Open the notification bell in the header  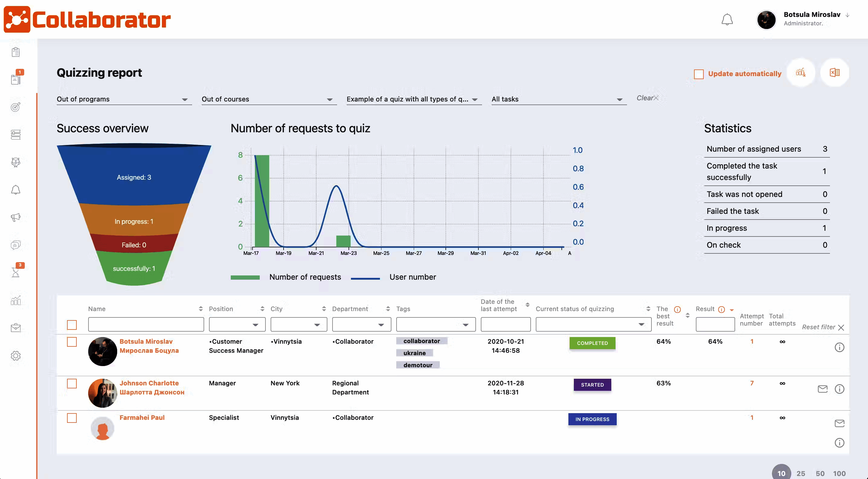click(728, 19)
